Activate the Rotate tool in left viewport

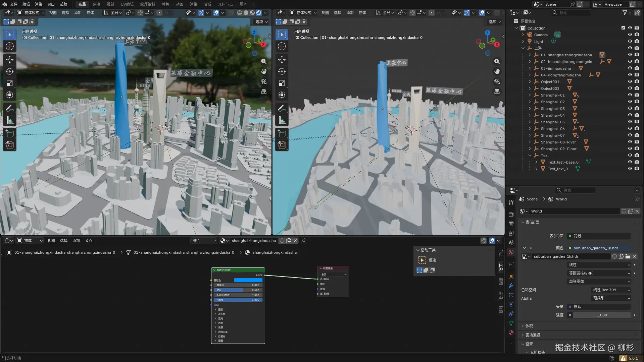click(x=10, y=71)
